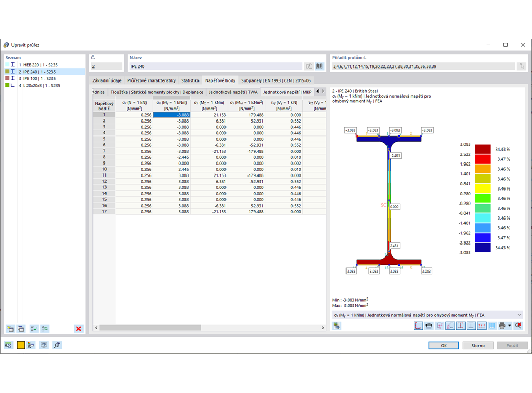Image resolution: width=532 pixels, height=393 pixels.
Task: Toggle the black I-section outline button
Action: [x=471, y=326]
